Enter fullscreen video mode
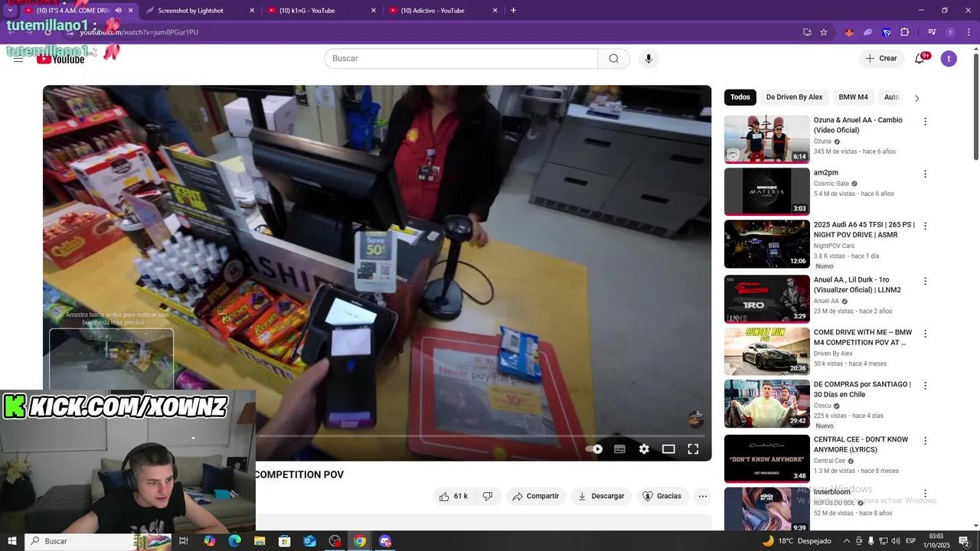 (x=693, y=449)
